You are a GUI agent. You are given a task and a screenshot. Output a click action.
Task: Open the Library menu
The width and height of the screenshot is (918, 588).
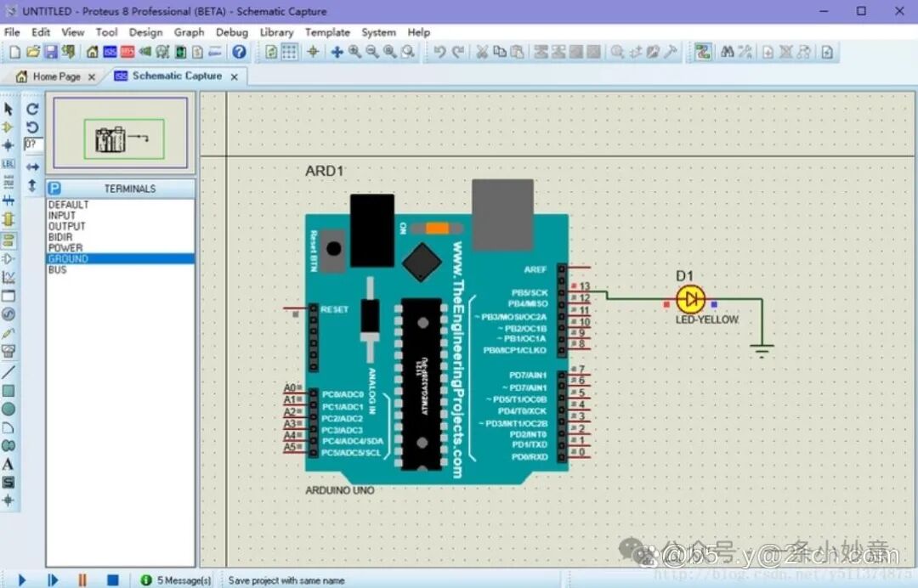coord(276,32)
